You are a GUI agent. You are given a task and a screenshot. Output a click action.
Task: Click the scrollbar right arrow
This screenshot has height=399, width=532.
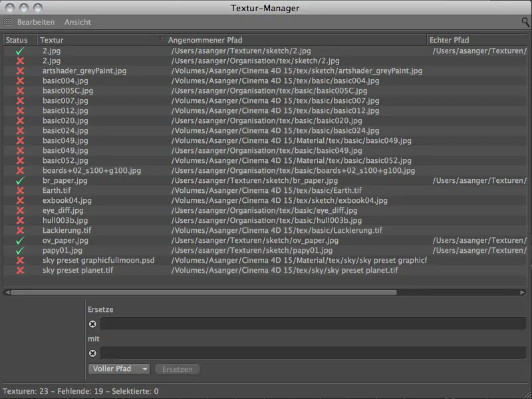click(x=522, y=293)
